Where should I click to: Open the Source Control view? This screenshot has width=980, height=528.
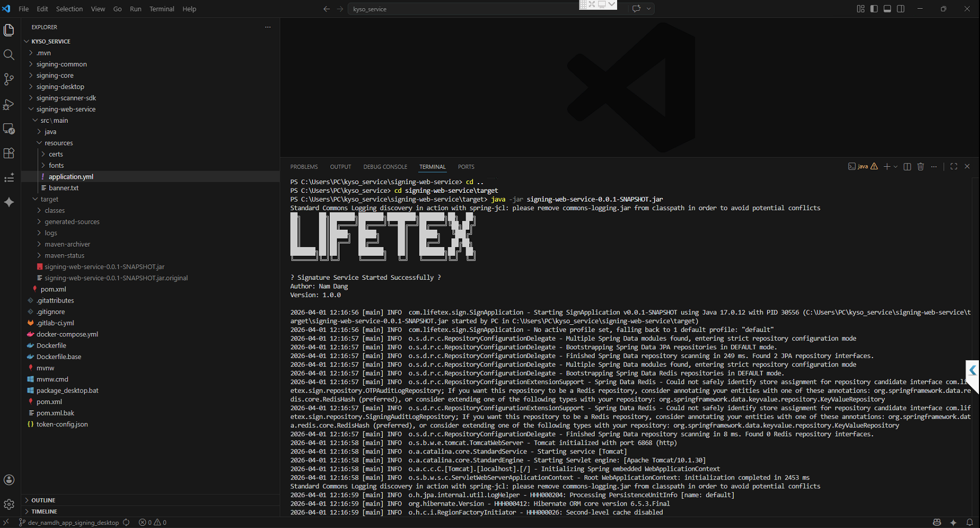coord(9,79)
